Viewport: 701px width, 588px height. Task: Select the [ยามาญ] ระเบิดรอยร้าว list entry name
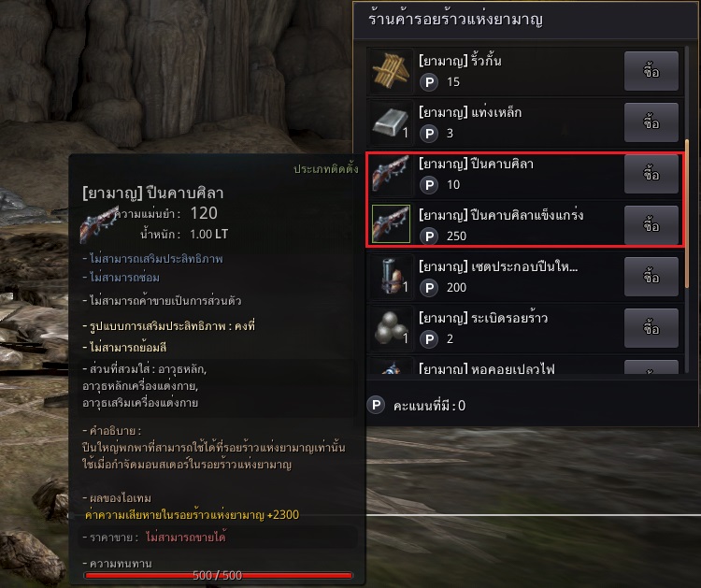tap(483, 318)
